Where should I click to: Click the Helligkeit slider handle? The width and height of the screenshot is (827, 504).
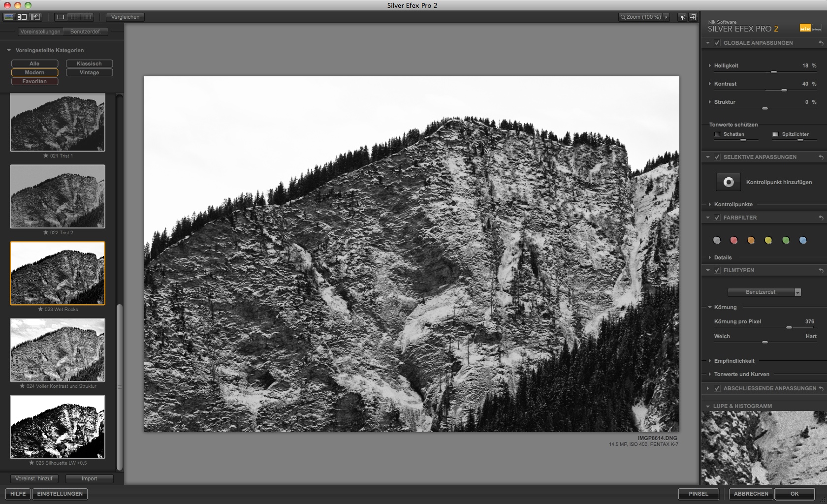click(774, 72)
